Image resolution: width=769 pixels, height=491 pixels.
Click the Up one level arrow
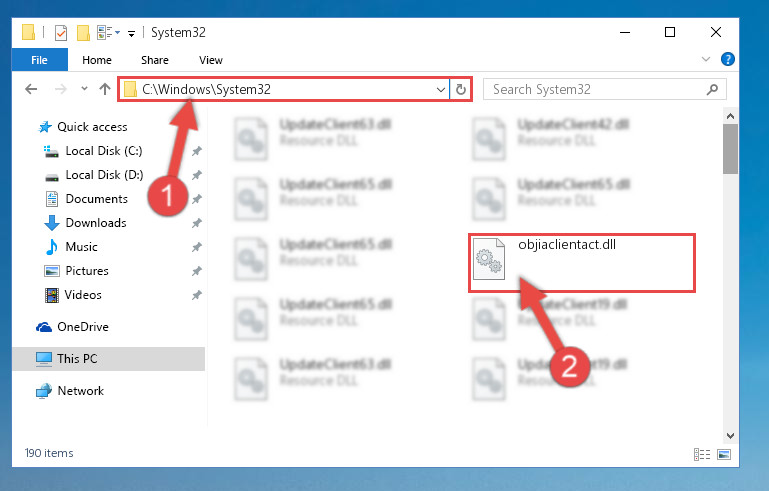104,89
